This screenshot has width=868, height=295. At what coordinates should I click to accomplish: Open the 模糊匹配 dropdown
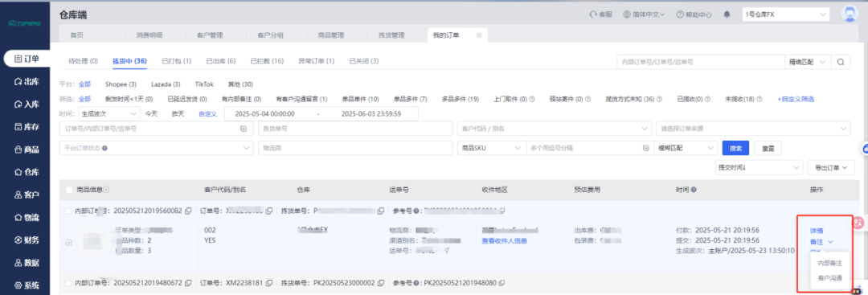click(x=685, y=149)
